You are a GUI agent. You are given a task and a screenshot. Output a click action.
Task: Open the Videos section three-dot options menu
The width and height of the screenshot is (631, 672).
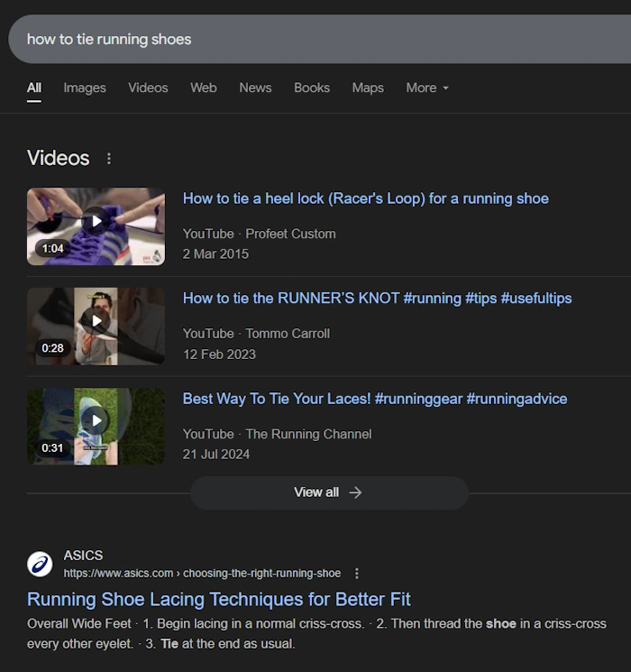coord(109,159)
